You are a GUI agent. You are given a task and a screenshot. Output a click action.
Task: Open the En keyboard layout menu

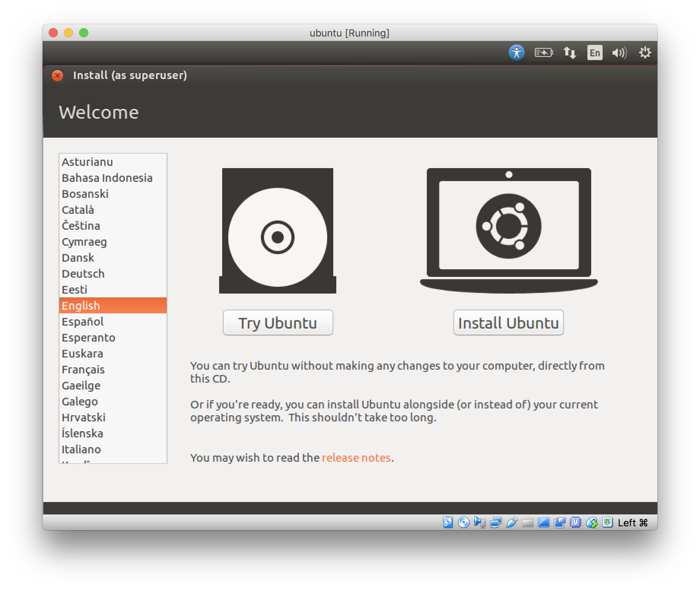click(x=595, y=52)
